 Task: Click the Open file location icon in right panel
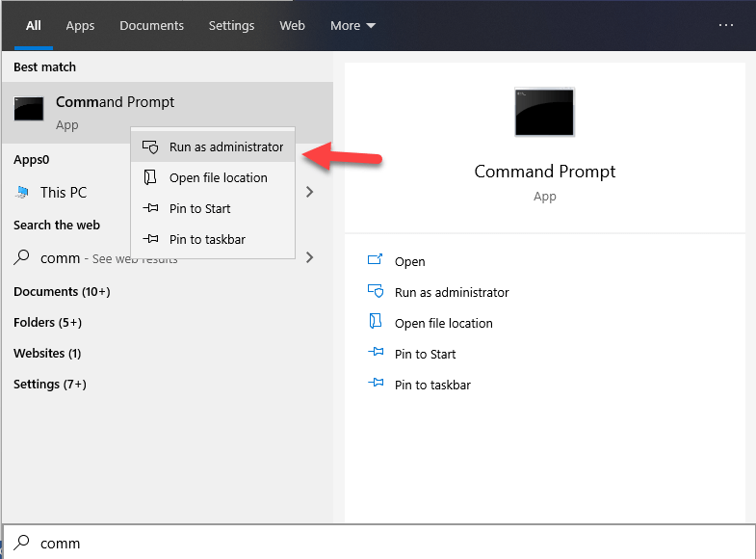tap(376, 321)
